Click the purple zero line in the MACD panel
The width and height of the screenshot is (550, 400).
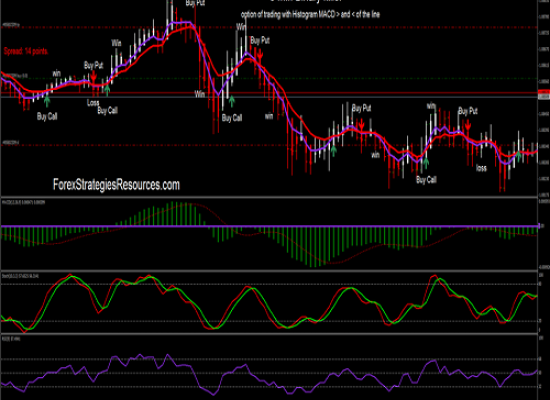[269, 226]
